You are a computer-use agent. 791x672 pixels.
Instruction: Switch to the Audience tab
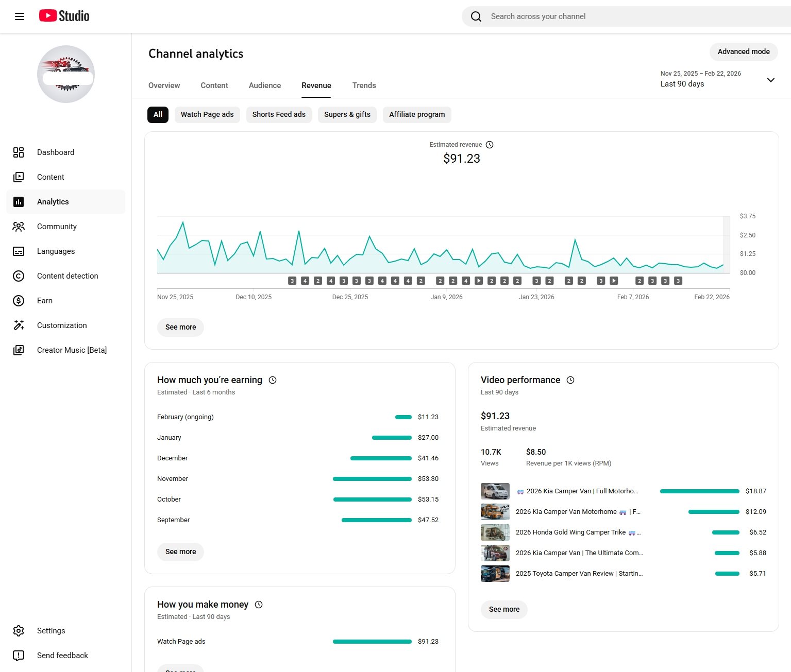point(265,85)
